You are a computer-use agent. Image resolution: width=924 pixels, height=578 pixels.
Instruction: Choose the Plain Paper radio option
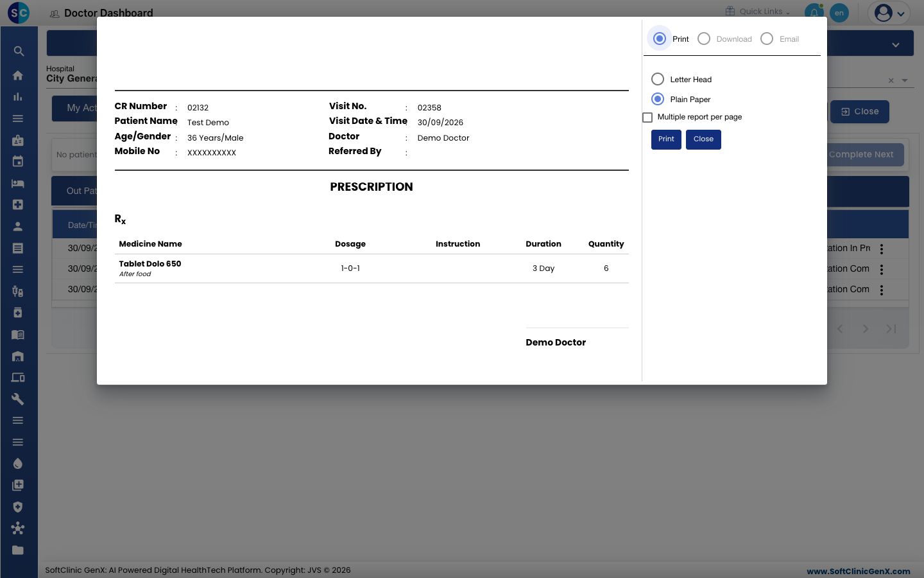point(658,99)
